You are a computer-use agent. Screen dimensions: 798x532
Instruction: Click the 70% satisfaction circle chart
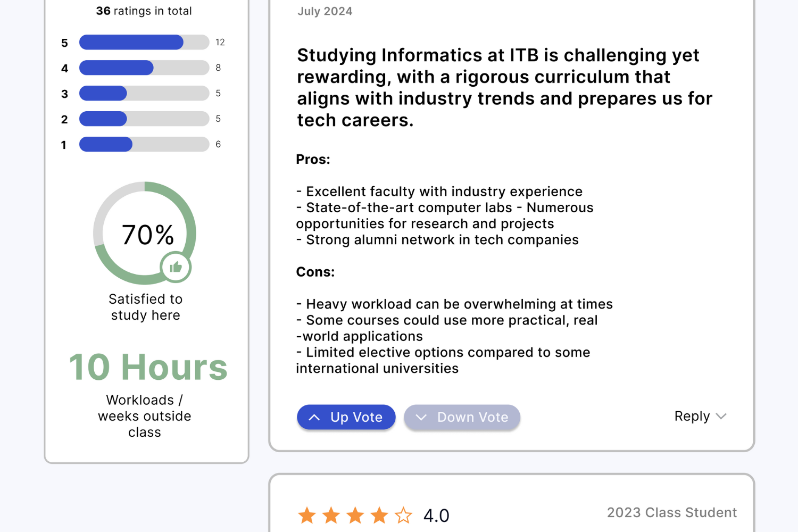[145, 234]
